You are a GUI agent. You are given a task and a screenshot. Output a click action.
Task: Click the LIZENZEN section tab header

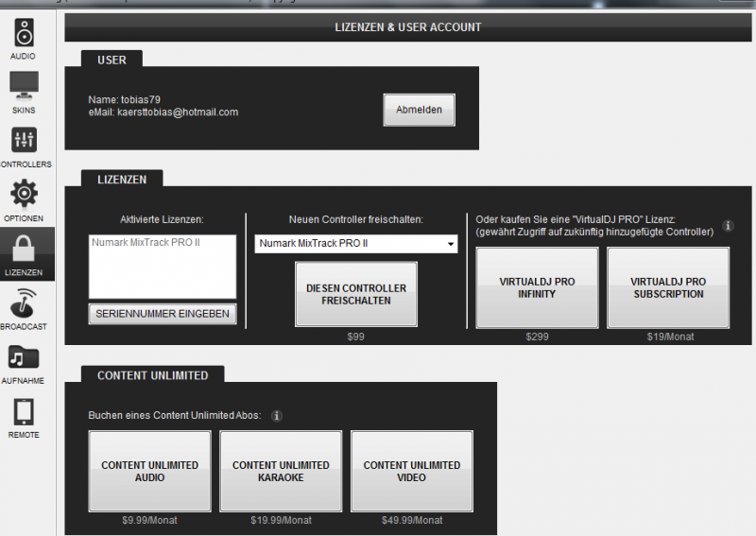pyautogui.click(x=122, y=179)
